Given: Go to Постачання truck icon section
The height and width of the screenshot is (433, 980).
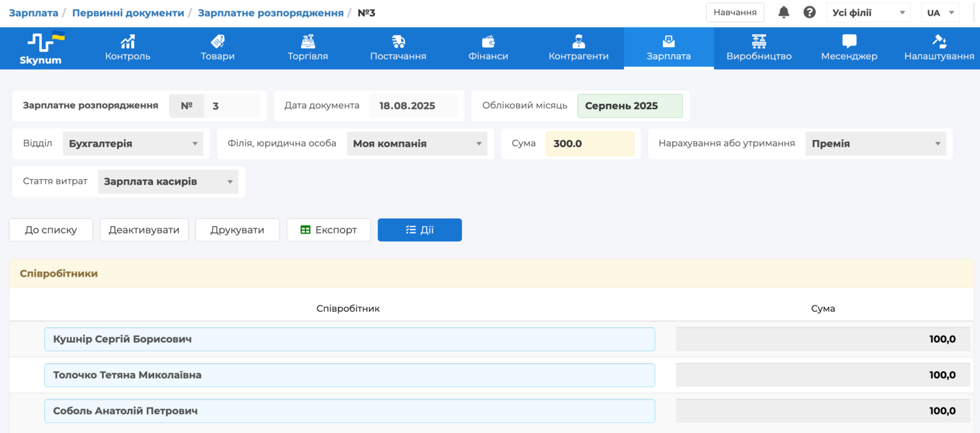Looking at the screenshot, I should pos(398,42).
